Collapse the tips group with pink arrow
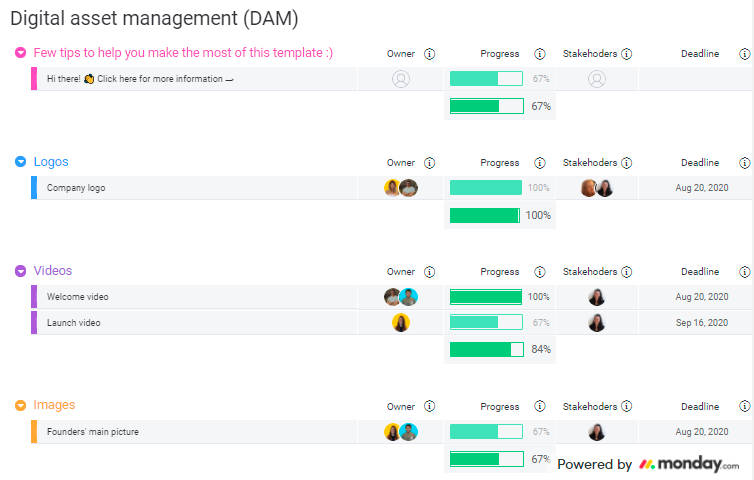 click(21, 53)
